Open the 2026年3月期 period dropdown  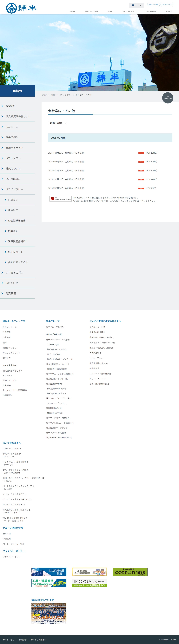[57, 123]
